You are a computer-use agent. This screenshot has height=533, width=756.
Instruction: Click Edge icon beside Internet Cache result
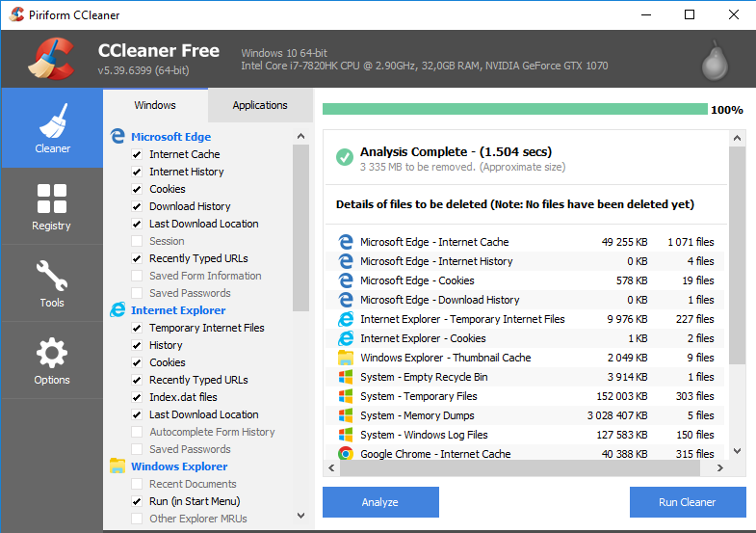pyautogui.click(x=346, y=242)
